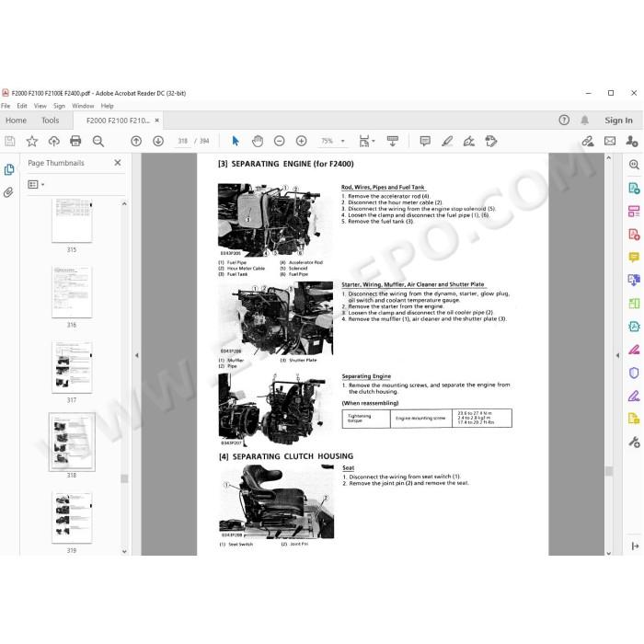Go to previous page arrow
Screen dimensions: 644x644
[x=136, y=142]
